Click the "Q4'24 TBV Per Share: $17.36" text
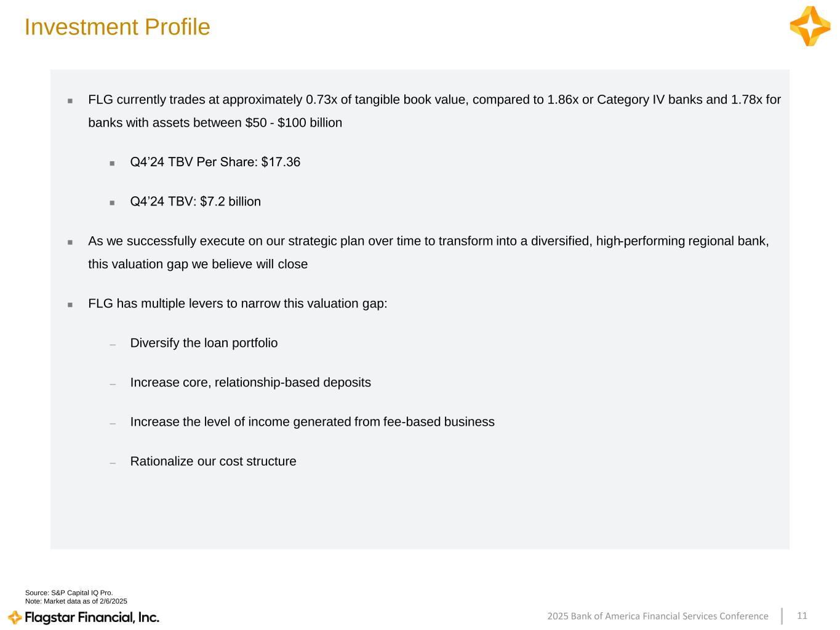840x630 pixels. pos(215,162)
